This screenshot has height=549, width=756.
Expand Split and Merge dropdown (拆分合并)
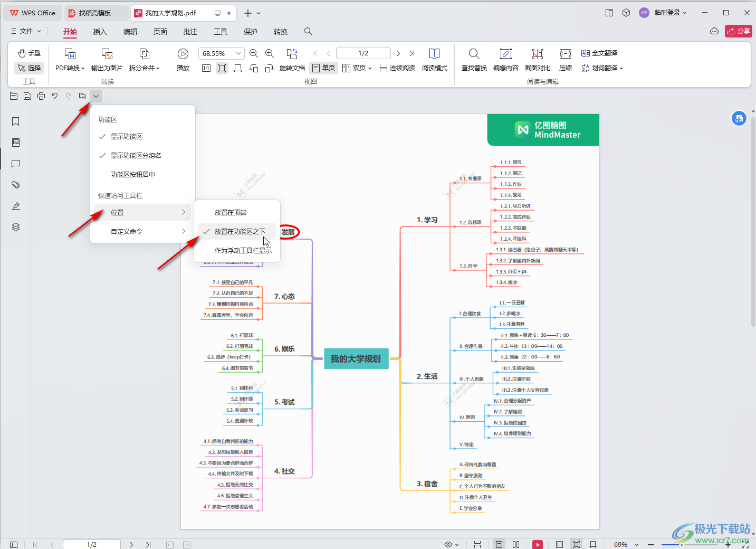coord(144,68)
